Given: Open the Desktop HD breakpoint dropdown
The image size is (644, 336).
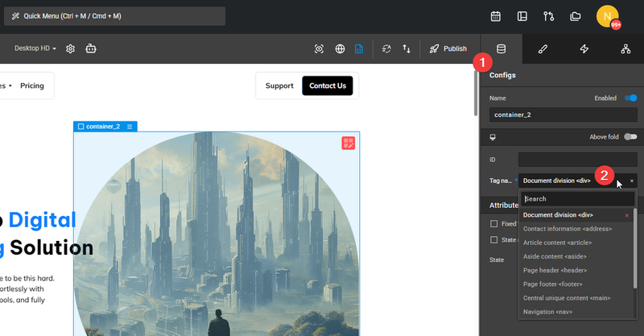Looking at the screenshot, I should point(35,48).
